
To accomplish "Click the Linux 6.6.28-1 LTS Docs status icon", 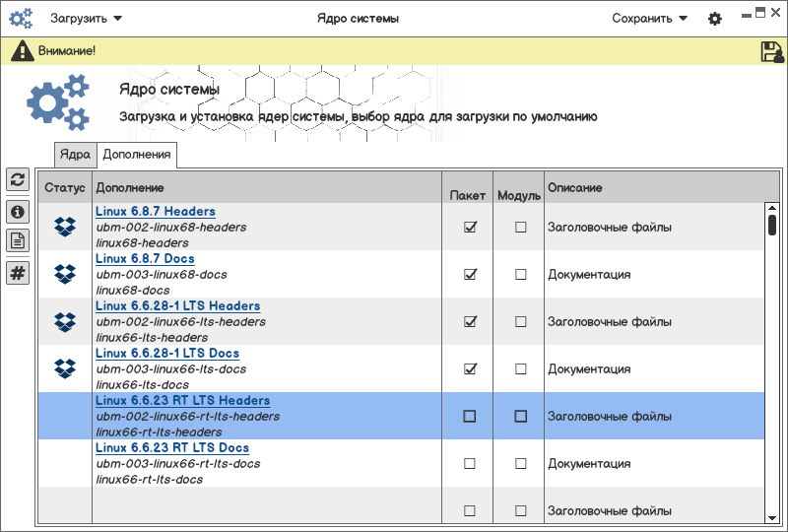I will pyautogui.click(x=65, y=368).
